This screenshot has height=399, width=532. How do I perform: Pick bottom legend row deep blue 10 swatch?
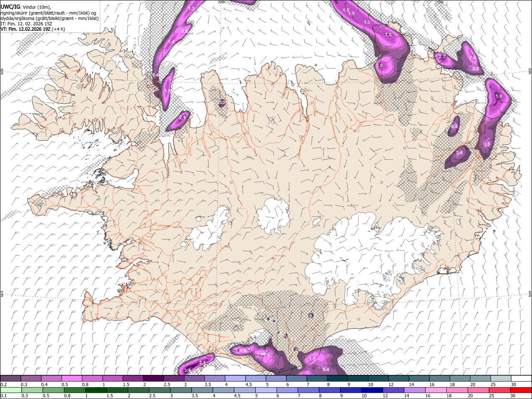pyautogui.click(x=372, y=390)
